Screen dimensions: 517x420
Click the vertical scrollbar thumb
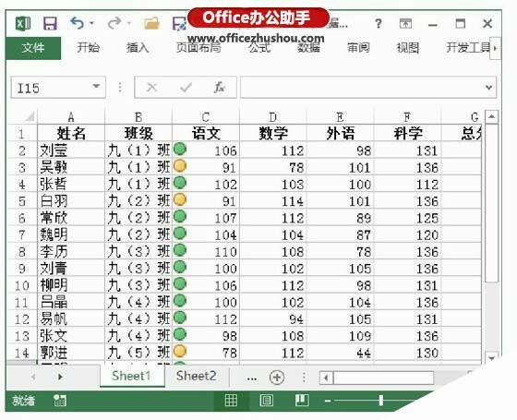point(491,203)
